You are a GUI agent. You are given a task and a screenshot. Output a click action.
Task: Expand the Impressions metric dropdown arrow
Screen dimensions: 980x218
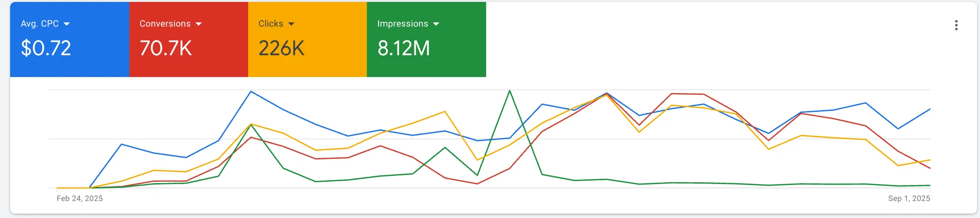point(436,24)
